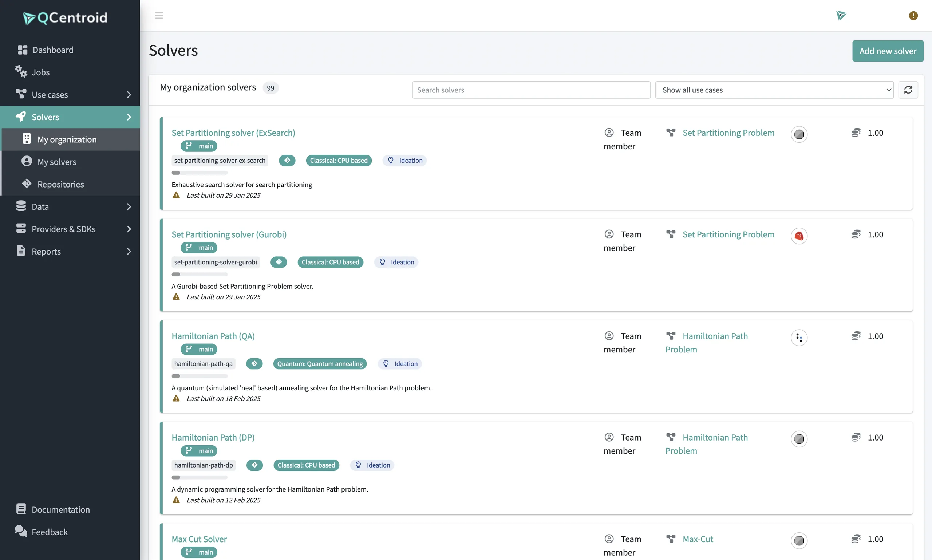Click Add new solver button

[x=888, y=51]
